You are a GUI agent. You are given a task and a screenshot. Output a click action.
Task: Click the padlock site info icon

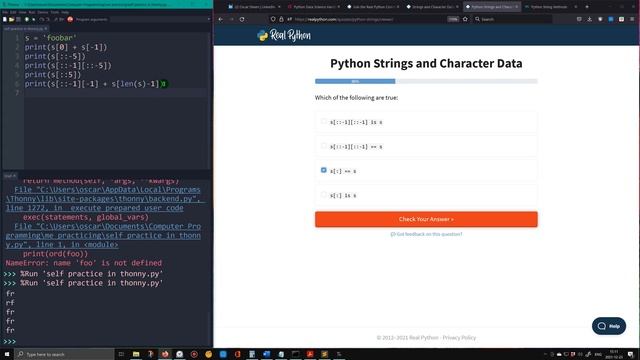(x=281, y=19)
